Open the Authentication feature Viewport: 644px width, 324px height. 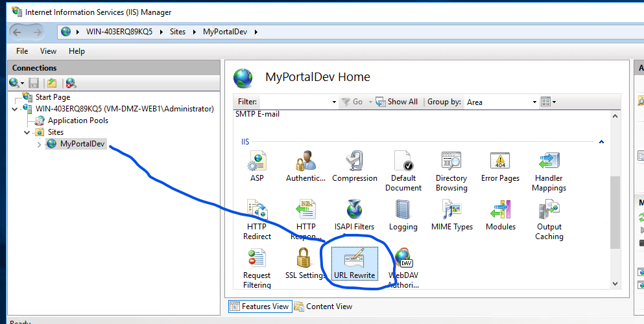[x=306, y=166]
